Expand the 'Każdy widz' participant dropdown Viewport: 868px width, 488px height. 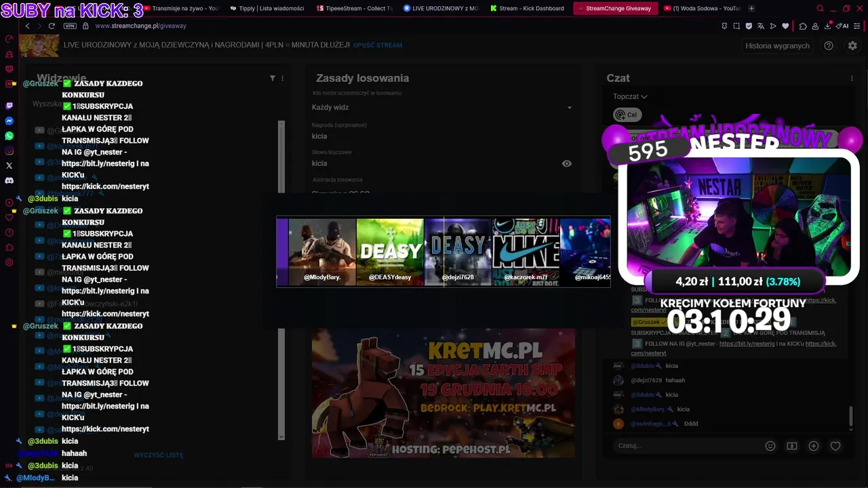[x=442, y=108]
